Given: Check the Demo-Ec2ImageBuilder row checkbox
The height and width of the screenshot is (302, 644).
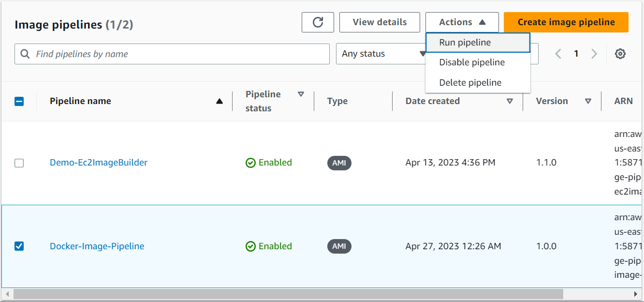Looking at the screenshot, I should pyautogui.click(x=19, y=163).
